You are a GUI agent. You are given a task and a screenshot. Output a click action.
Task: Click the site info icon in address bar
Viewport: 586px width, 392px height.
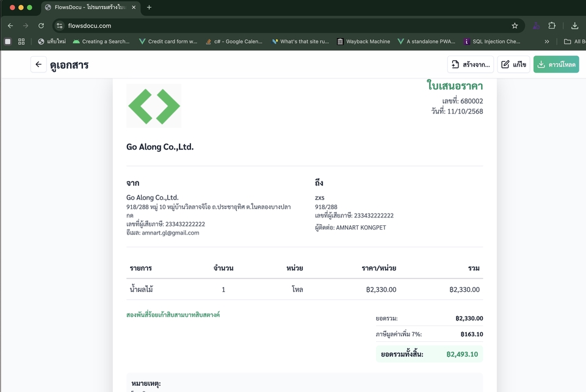coord(59,26)
